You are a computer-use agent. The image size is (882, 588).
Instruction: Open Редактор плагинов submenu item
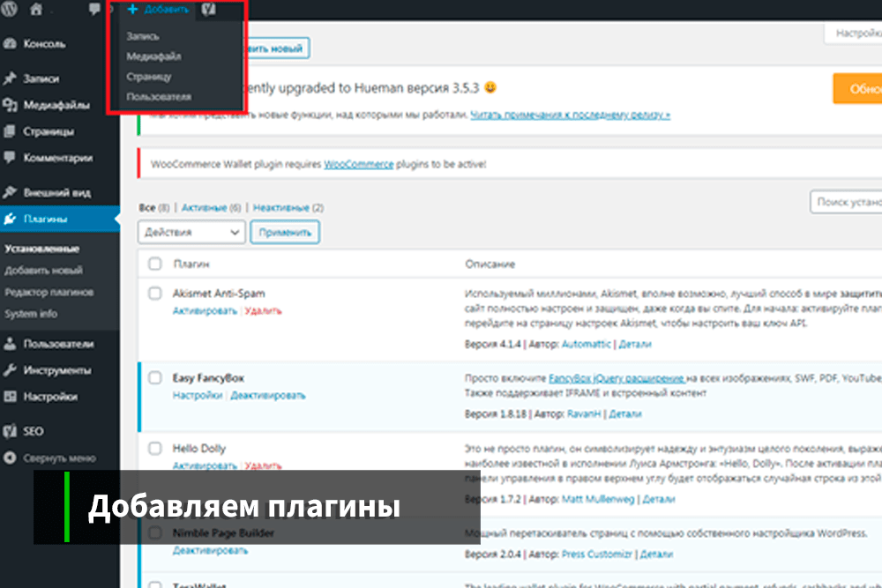(x=49, y=293)
